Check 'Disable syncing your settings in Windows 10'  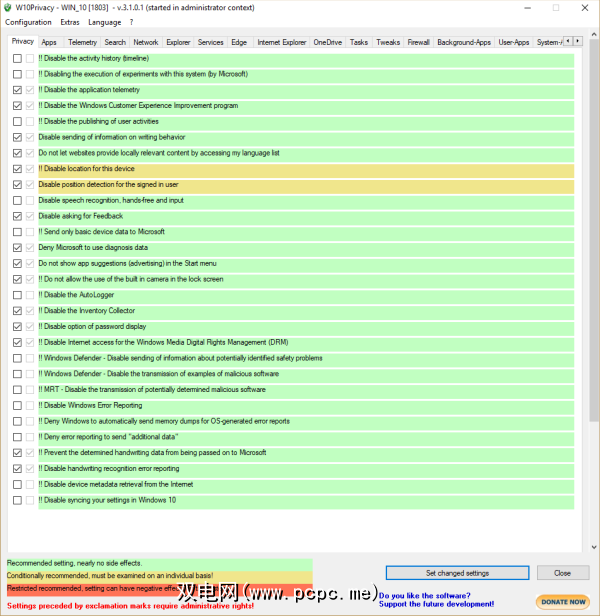point(17,500)
